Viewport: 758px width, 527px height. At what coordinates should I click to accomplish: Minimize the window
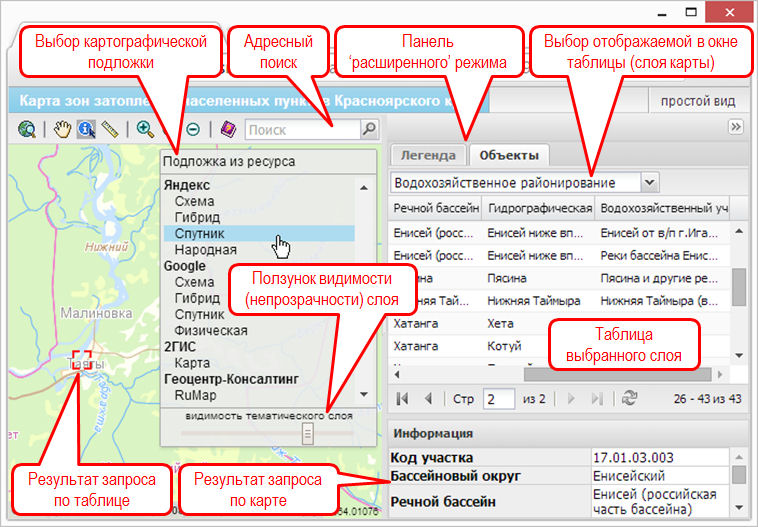[662, 14]
